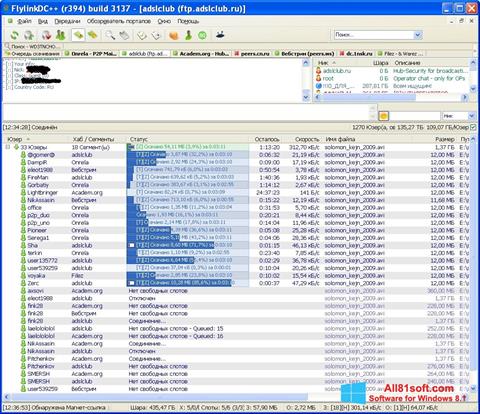Select the Pioneer transfer row

[237, 230]
